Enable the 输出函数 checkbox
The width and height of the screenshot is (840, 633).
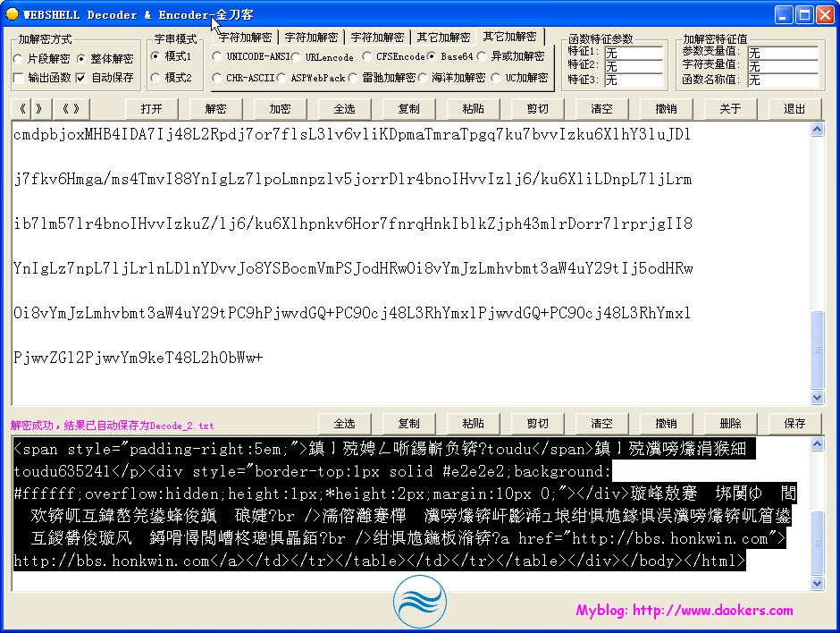42,78
